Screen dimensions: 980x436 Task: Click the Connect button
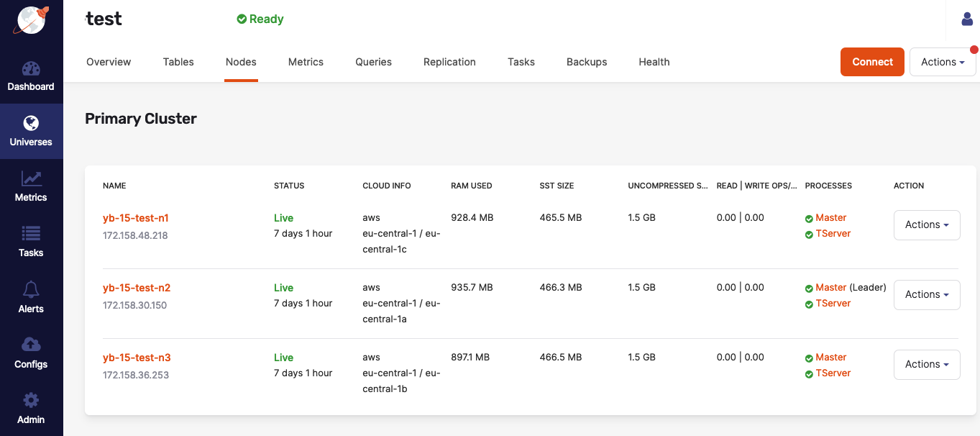click(x=872, y=62)
